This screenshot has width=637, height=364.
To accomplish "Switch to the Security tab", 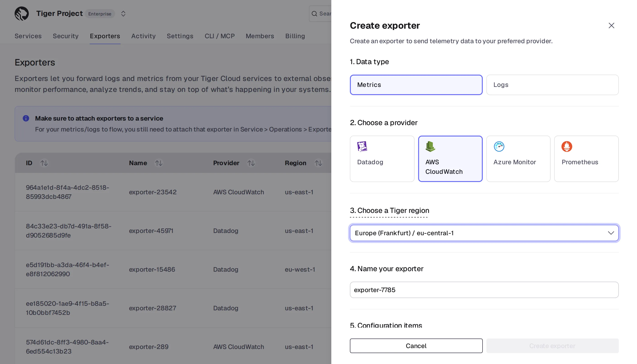I will [x=66, y=36].
